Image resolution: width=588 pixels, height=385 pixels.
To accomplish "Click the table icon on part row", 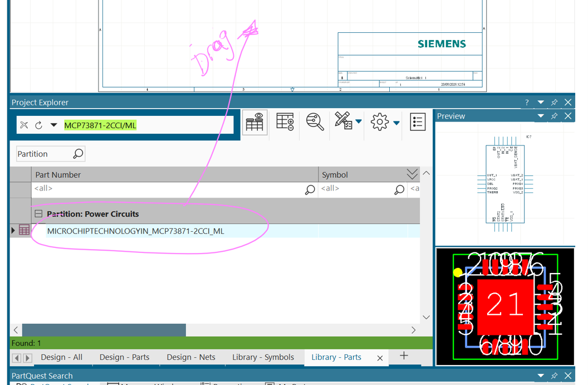I will click(24, 230).
